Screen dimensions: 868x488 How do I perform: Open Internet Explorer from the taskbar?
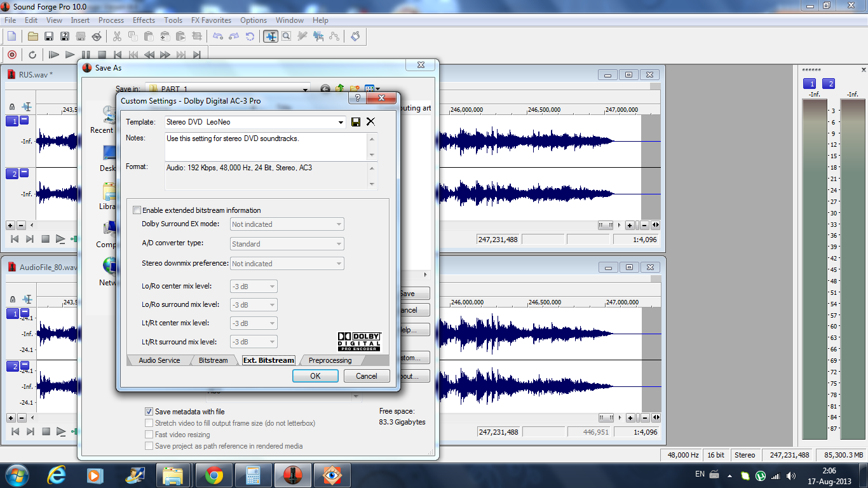tap(57, 475)
